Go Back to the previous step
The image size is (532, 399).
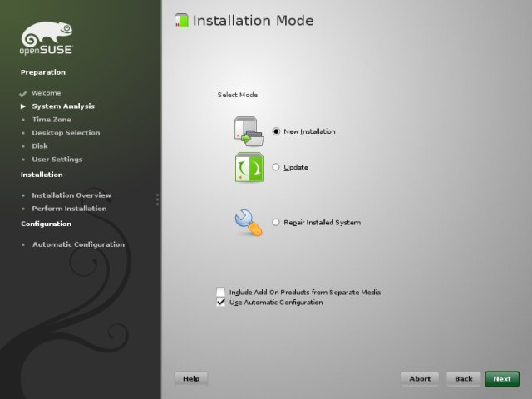point(464,379)
